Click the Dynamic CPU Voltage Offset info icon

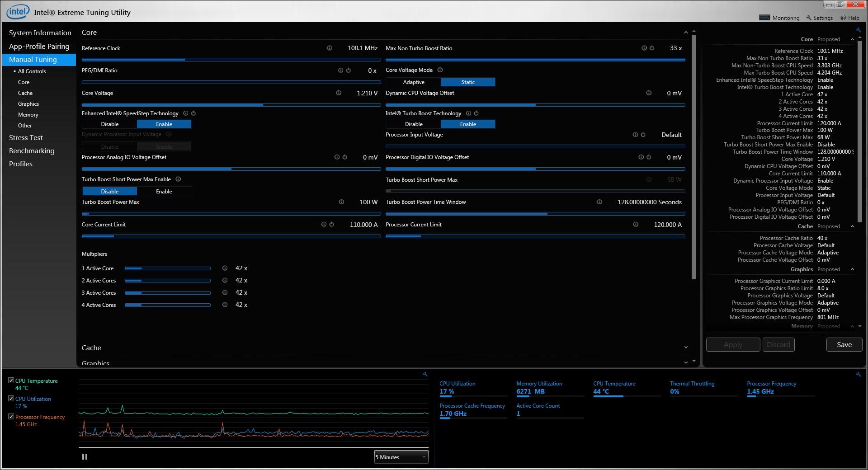649,93
